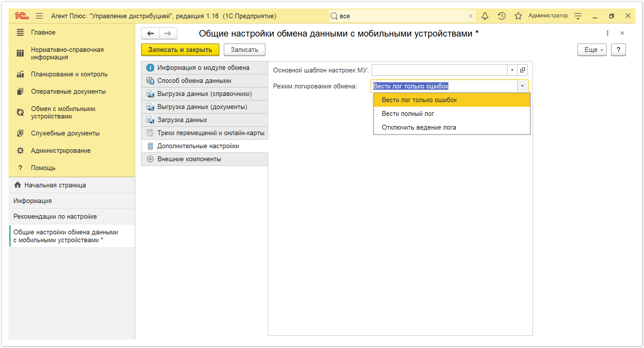
Task: Click gear icon of Внешние компоненты
Action: coord(150,159)
